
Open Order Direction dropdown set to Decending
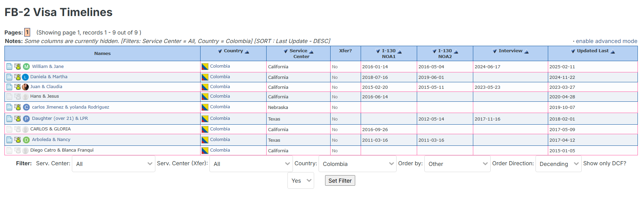(x=558, y=164)
